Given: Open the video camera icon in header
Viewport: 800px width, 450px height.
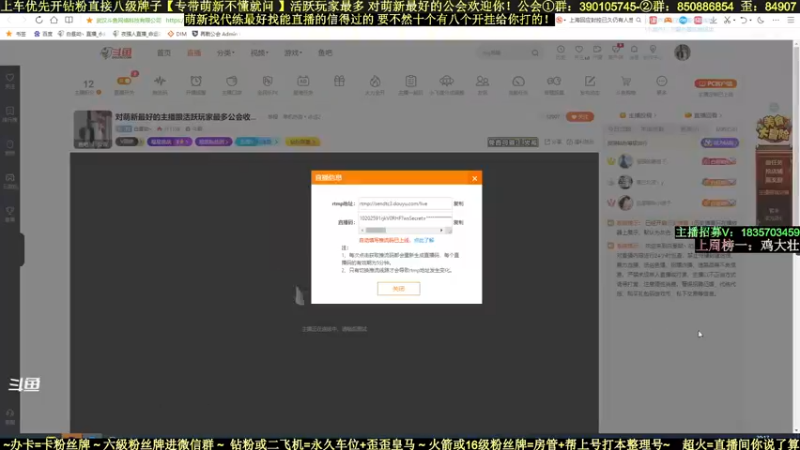Looking at the screenshot, I should point(597,51).
